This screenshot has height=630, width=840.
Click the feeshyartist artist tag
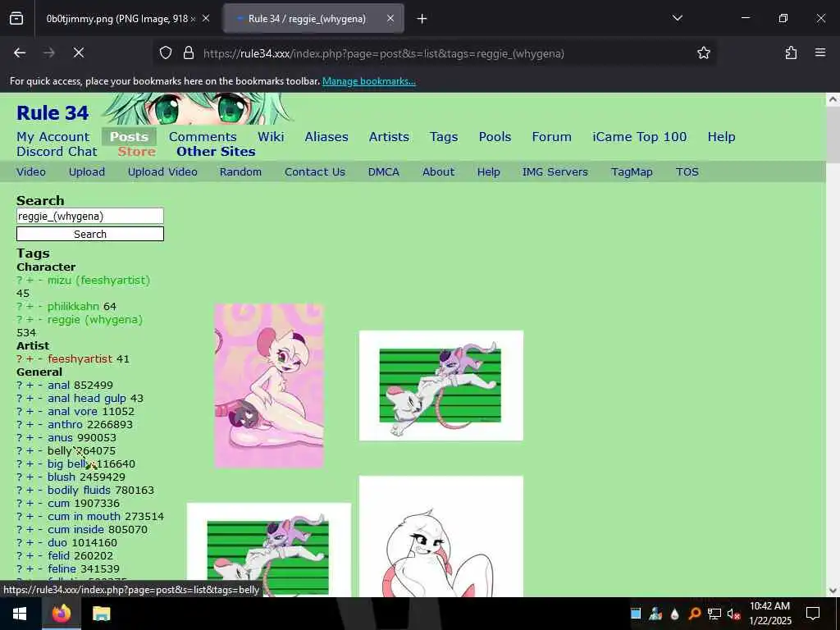coord(80,359)
